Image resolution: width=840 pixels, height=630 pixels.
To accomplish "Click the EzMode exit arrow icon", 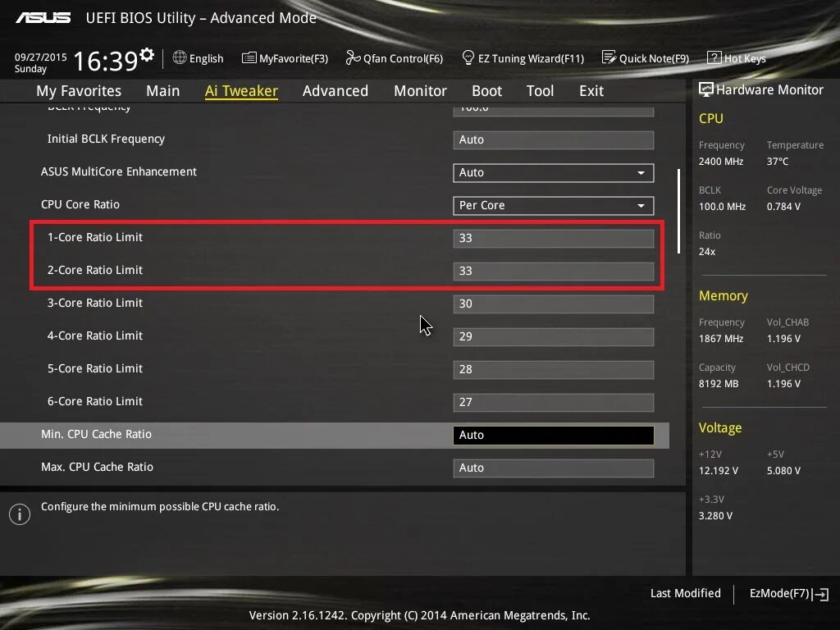I will (820, 594).
